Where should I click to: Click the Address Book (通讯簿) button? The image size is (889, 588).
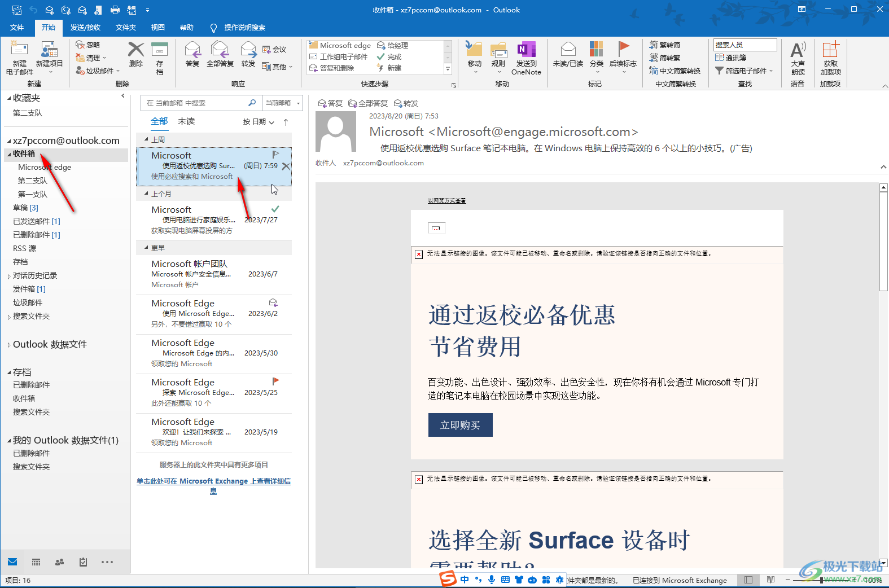coord(731,58)
